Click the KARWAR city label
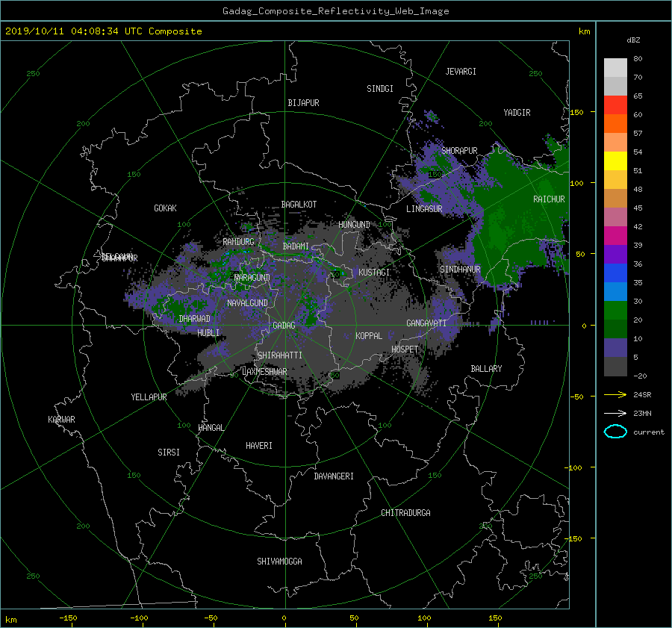The width and height of the screenshot is (672, 628). pyautogui.click(x=61, y=419)
